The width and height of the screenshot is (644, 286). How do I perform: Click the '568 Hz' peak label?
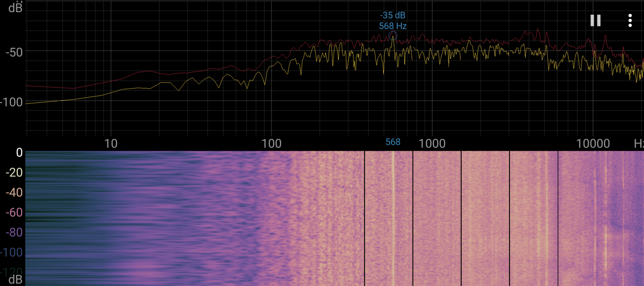(393, 26)
